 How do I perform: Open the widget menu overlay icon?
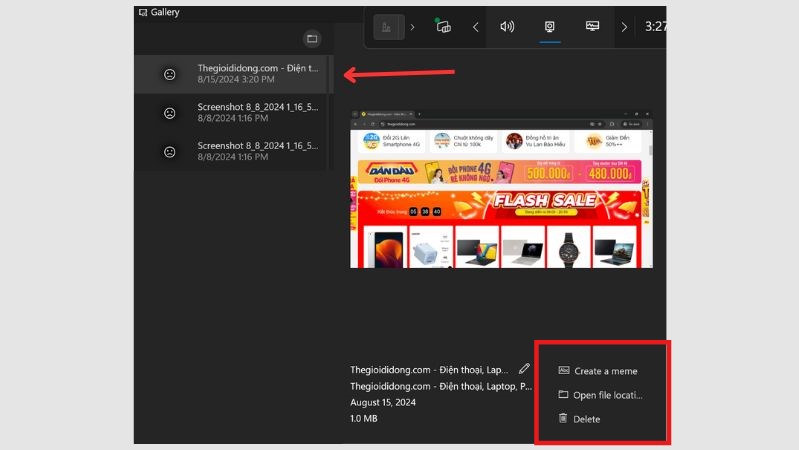point(443,27)
